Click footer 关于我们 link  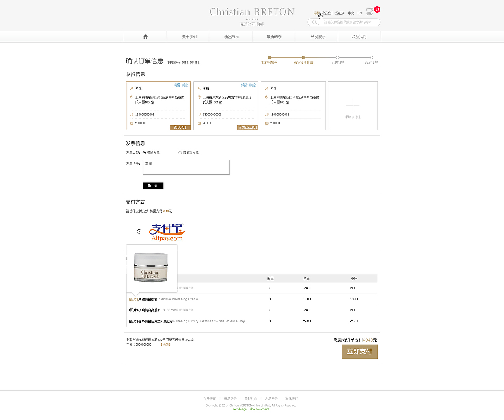pyautogui.click(x=210, y=399)
